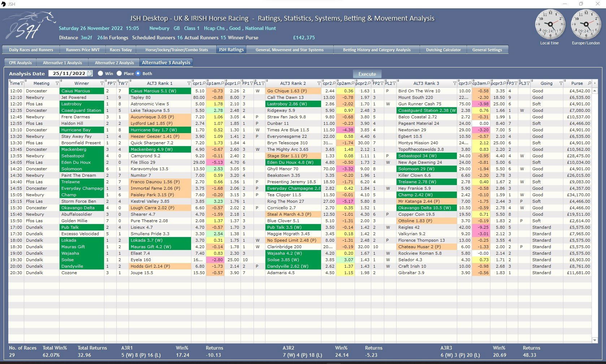
Task: Click the Local time clock
Action: point(550,25)
